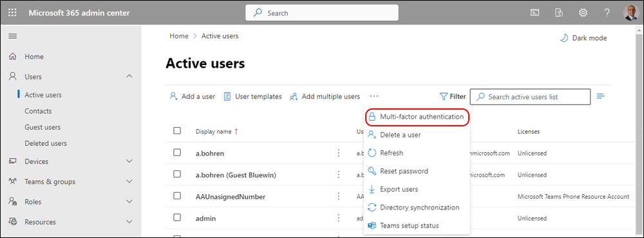
Task: Click the Home breadcrumb link
Action: click(x=179, y=35)
